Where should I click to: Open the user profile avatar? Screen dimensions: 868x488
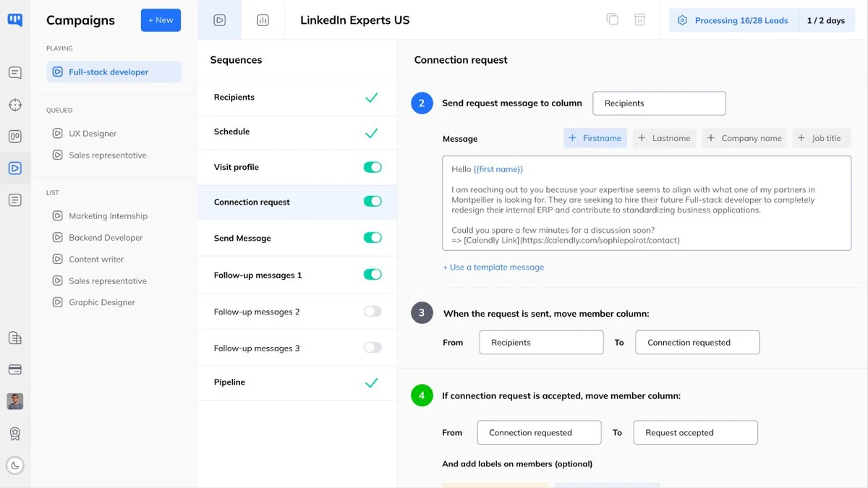click(x=15, y=401)
